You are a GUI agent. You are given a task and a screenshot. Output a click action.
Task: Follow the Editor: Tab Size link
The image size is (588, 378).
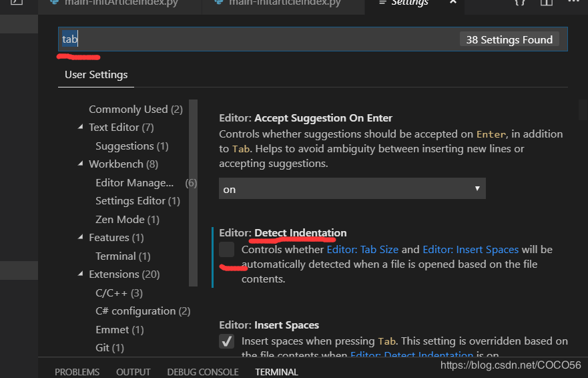point(362,250)
